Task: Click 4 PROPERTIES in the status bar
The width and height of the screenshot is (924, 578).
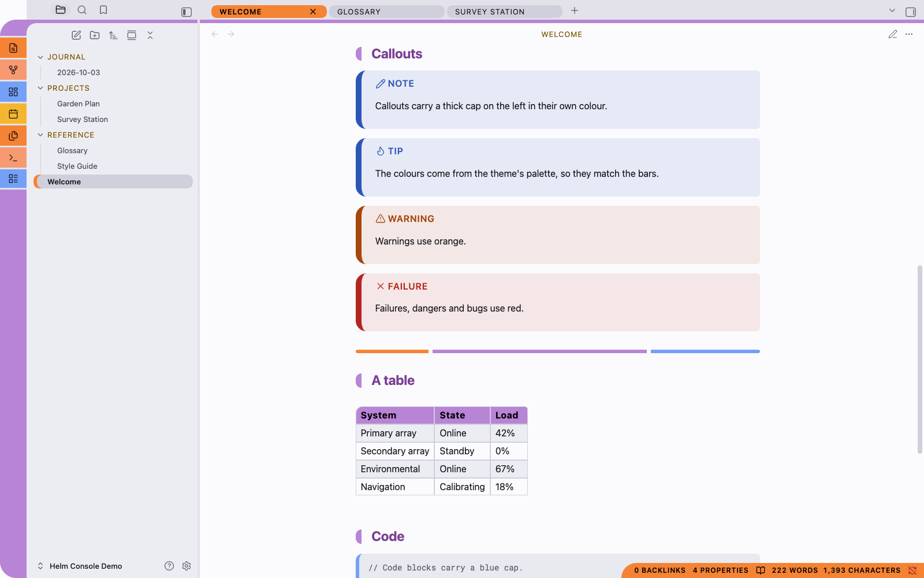Action: [x=721, y=570]
